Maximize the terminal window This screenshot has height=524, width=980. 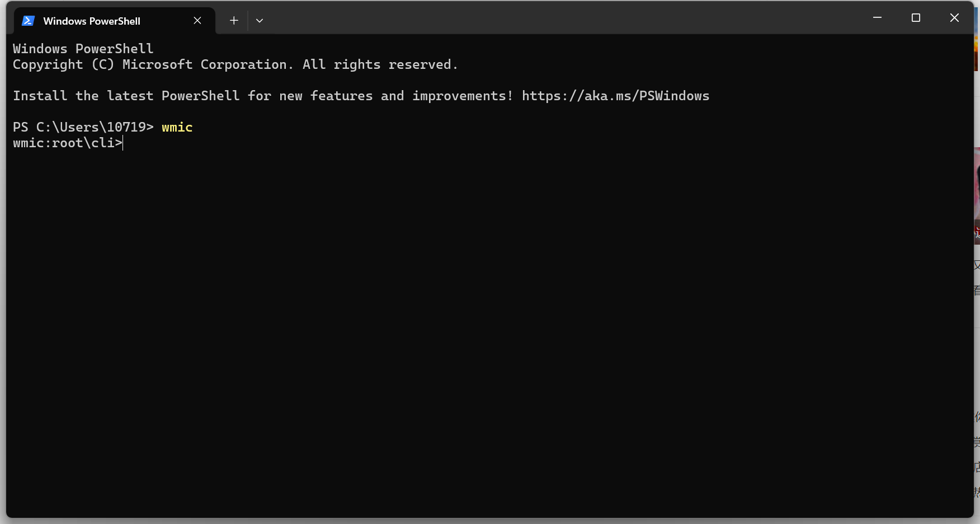pyautogui.click(x=916, y=18)
